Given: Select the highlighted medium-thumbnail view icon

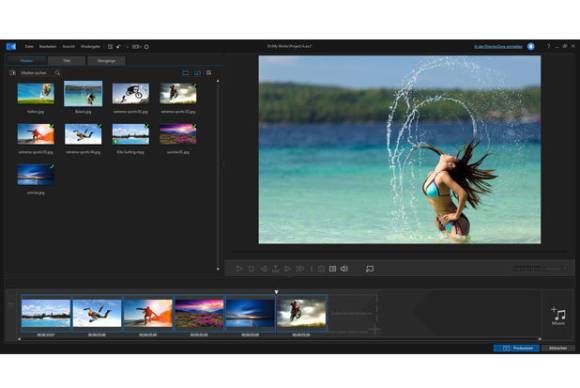Looking at the screenshot, I should click(x=197, y=73).
